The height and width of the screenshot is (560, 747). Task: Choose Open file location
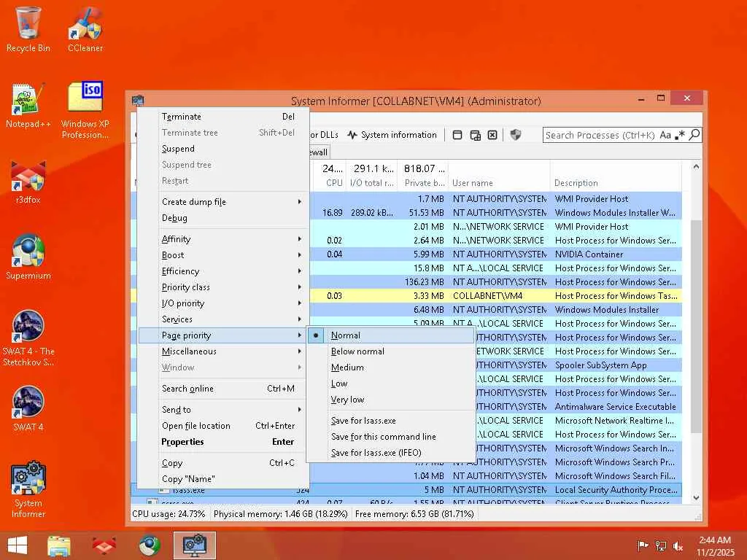click(223, 426)
